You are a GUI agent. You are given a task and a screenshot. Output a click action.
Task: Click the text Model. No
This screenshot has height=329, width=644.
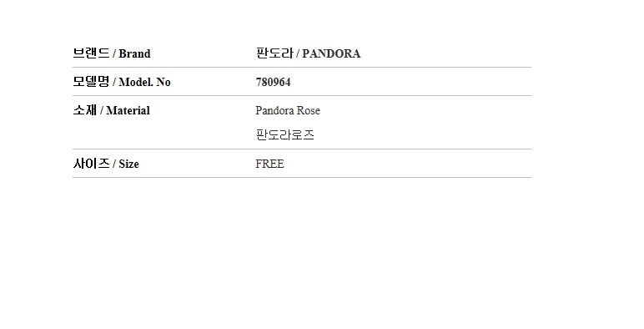[144, 82]
